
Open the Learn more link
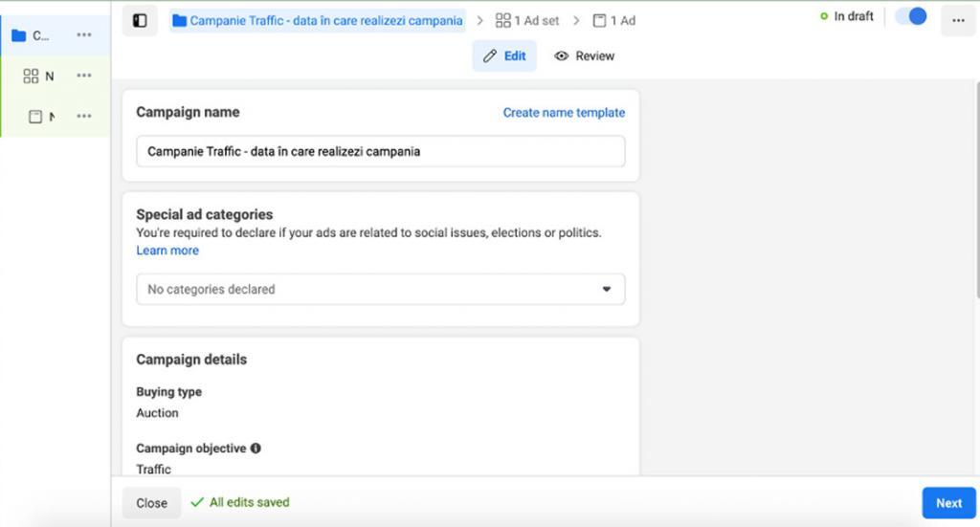[x=167, y=251]
